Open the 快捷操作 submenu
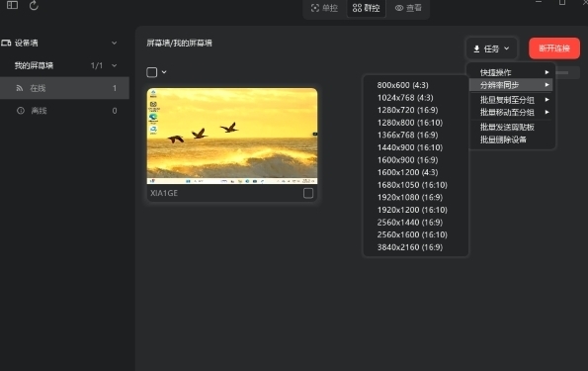The width and height of the screenshot is (588, 371). click(x=512, y=72)
